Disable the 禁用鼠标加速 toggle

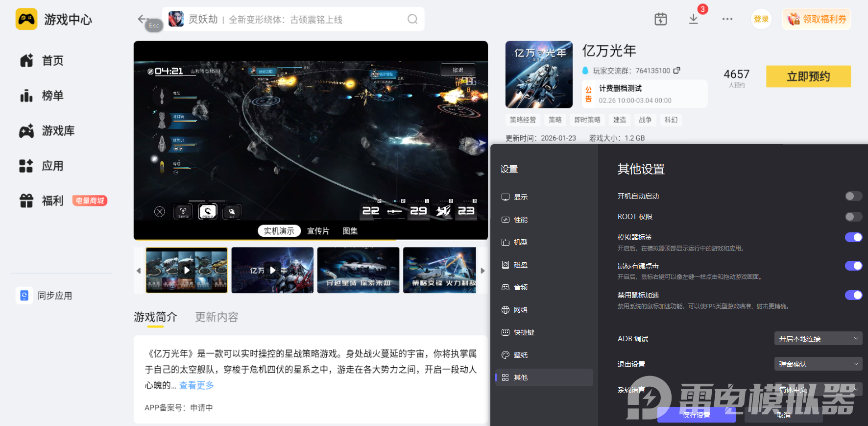coord(853,295)
